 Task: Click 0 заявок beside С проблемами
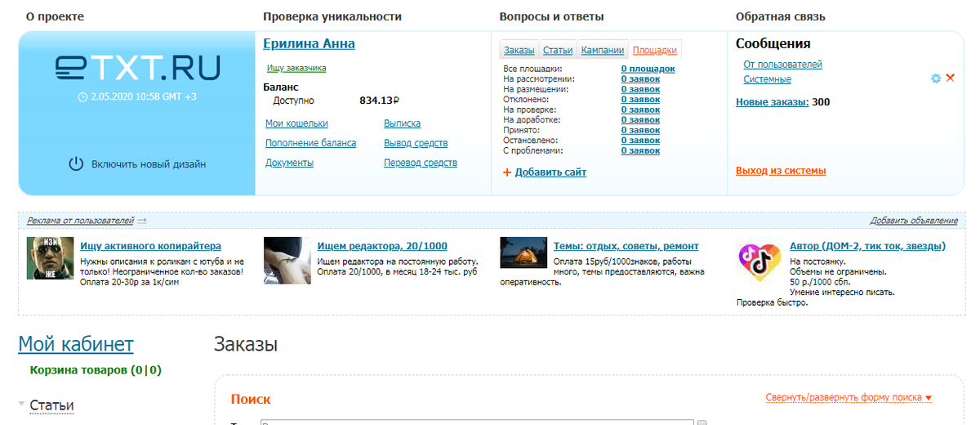coord(640,150)
